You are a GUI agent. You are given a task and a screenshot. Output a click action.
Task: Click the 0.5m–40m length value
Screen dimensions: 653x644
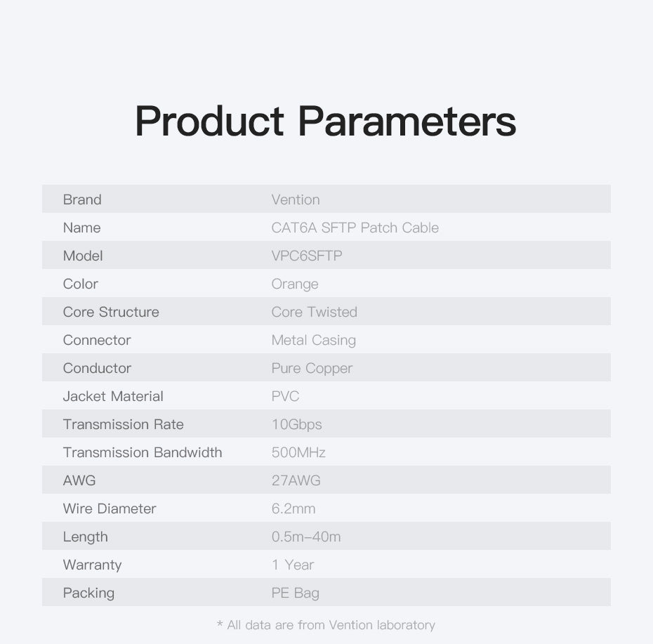tap(306, 537)
